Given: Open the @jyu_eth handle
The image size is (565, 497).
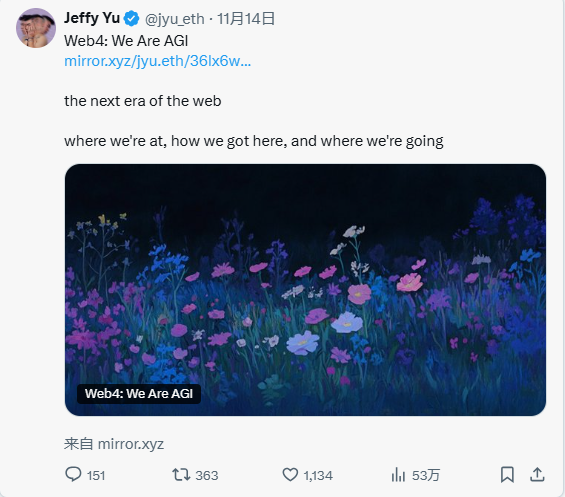Looking at the screenshot, I should click(174, 19).
